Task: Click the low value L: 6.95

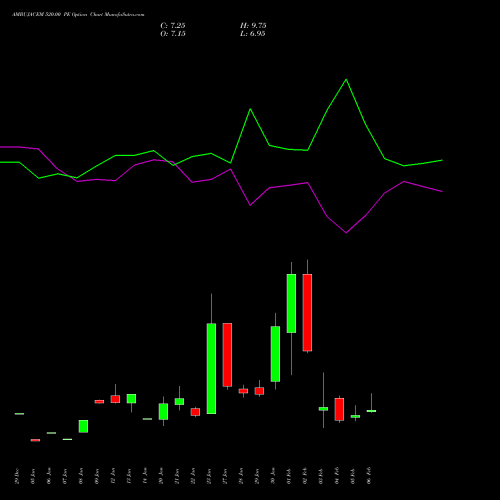Action: [x=253, y=34]
